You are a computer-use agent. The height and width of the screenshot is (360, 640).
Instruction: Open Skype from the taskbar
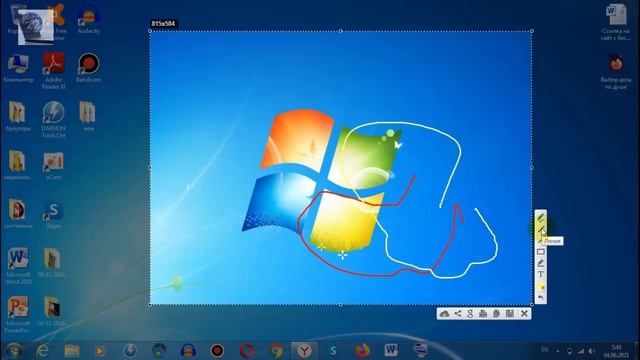pyautogui.click(x=333, y=350)
